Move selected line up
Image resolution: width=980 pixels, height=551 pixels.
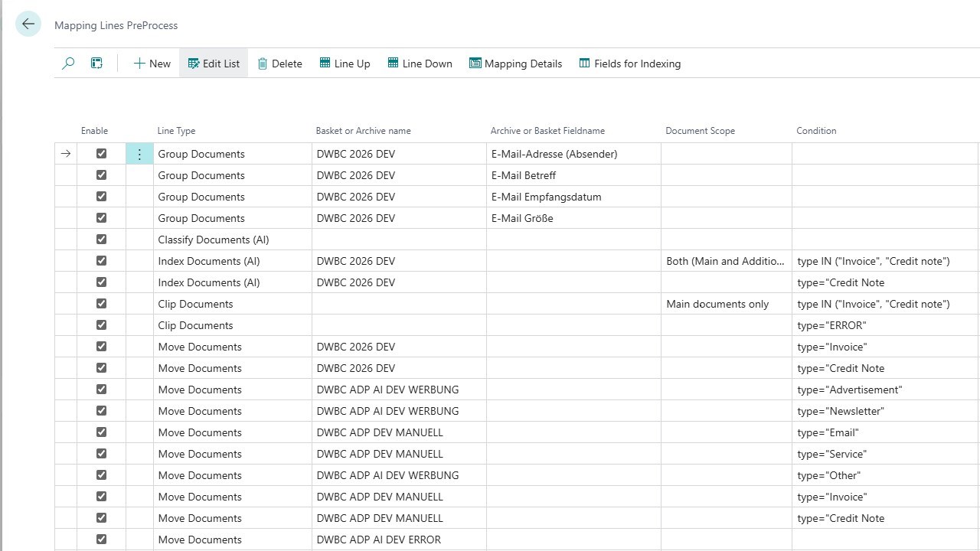(x=345, y=64)
